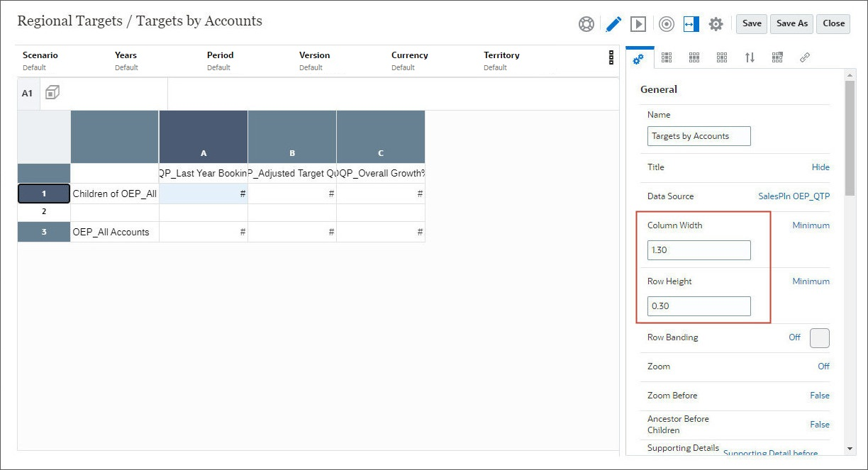Click the P_Adjusted Target column label

pos(292,174)
